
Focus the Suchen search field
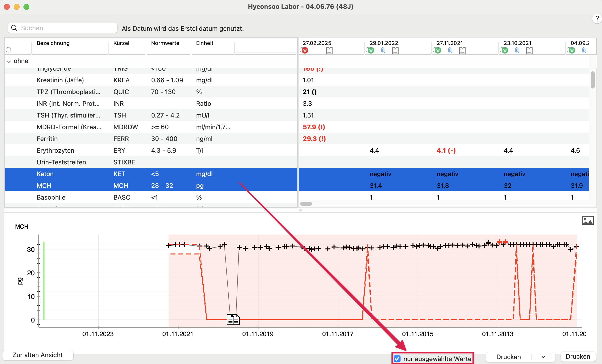(63, 28)
